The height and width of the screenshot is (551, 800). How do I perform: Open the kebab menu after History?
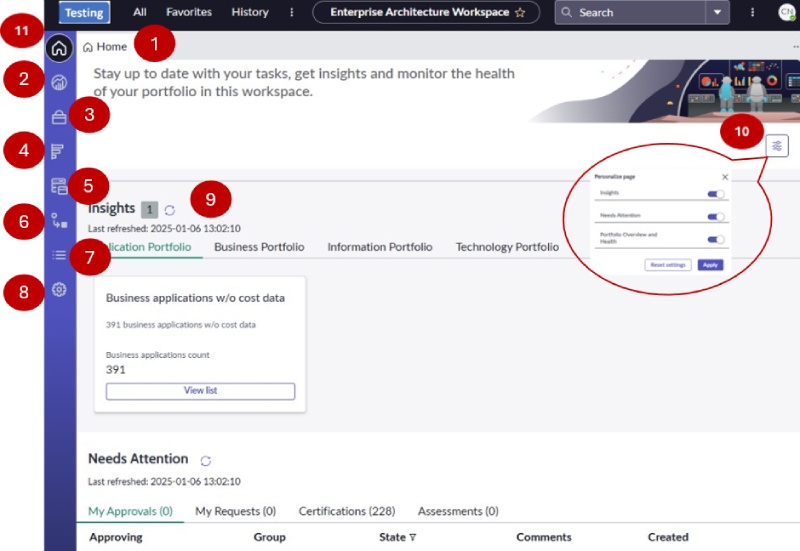point(292,12)
